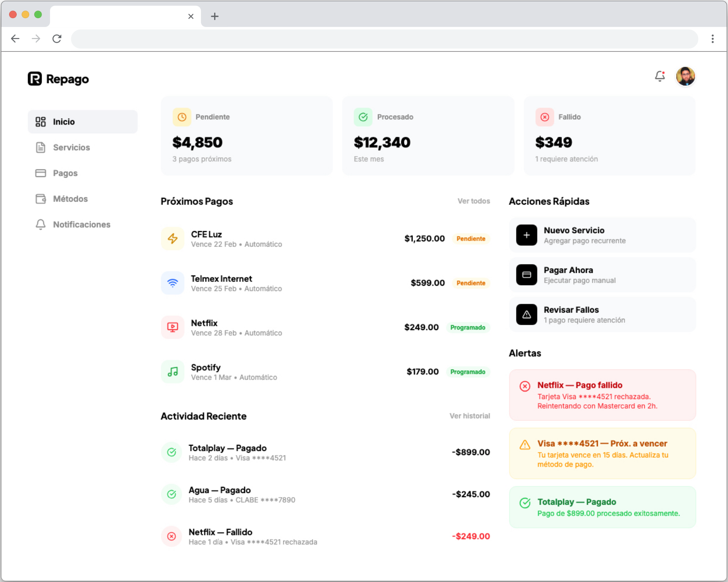Screen dimensions: 728x582
Task: Open Servicios in the sidebar
Action: tap(82, 147)
